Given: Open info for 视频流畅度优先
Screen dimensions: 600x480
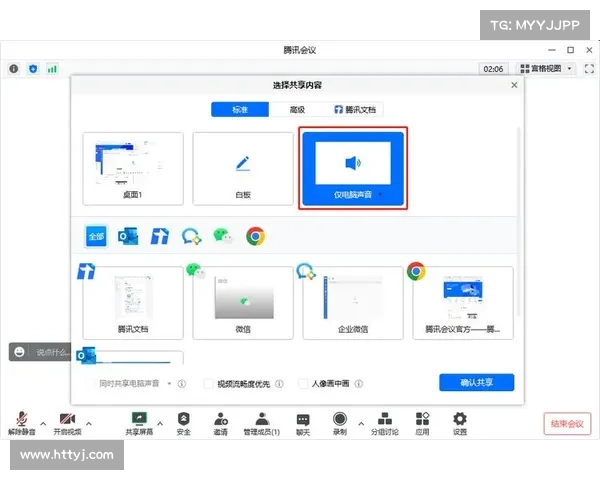Looking at the screenshot, I should (280, 384).
